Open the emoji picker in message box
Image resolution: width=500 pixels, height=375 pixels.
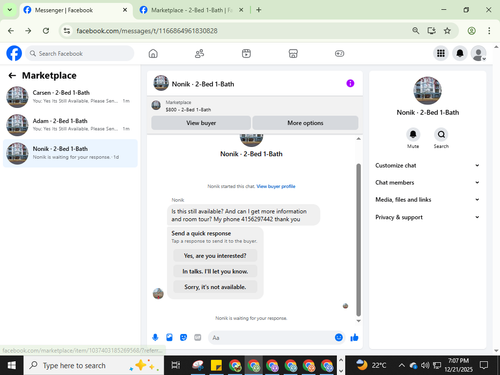339,337
